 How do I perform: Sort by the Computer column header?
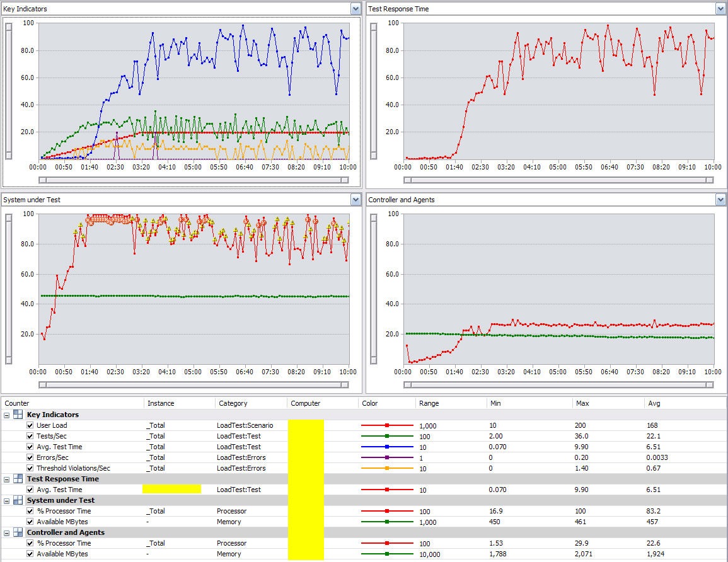[323, 403]
